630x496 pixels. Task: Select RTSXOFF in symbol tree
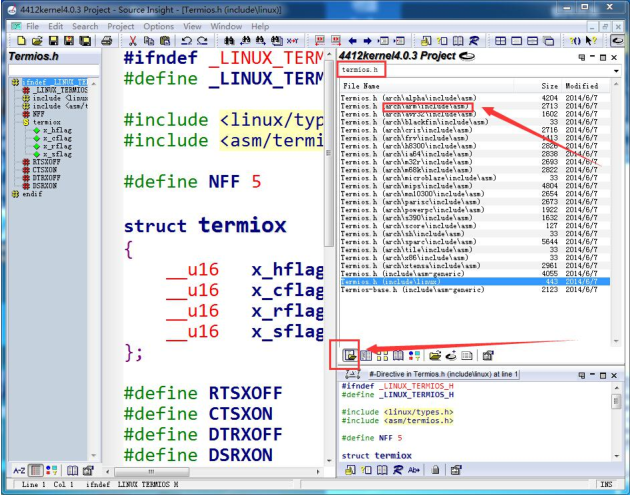(46, 162)
